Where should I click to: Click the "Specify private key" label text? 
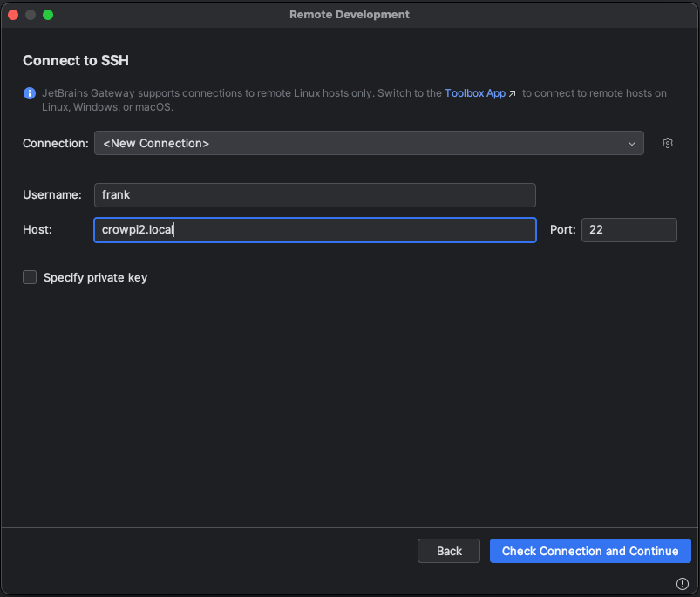point(95,277)
